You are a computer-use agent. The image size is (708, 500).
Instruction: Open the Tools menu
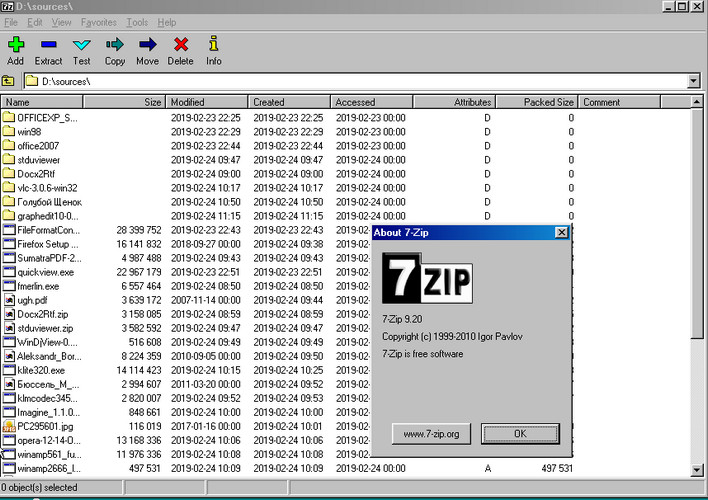click(x=137, y=22)
